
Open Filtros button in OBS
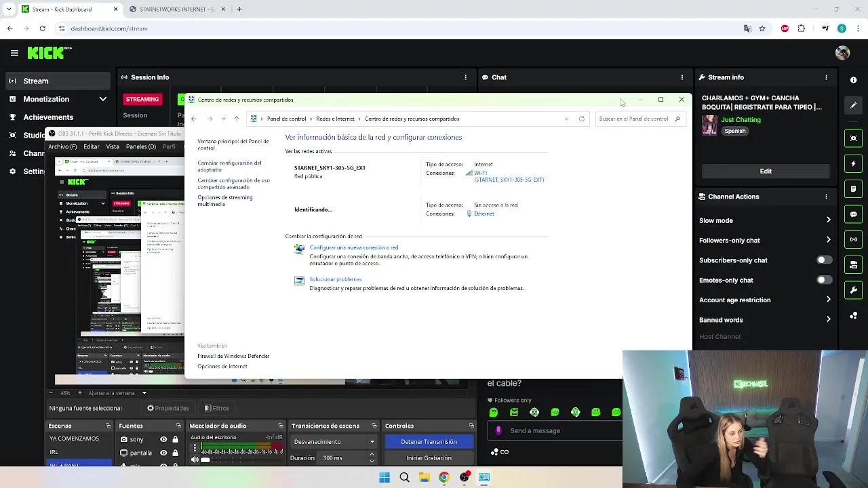point(217,408)
